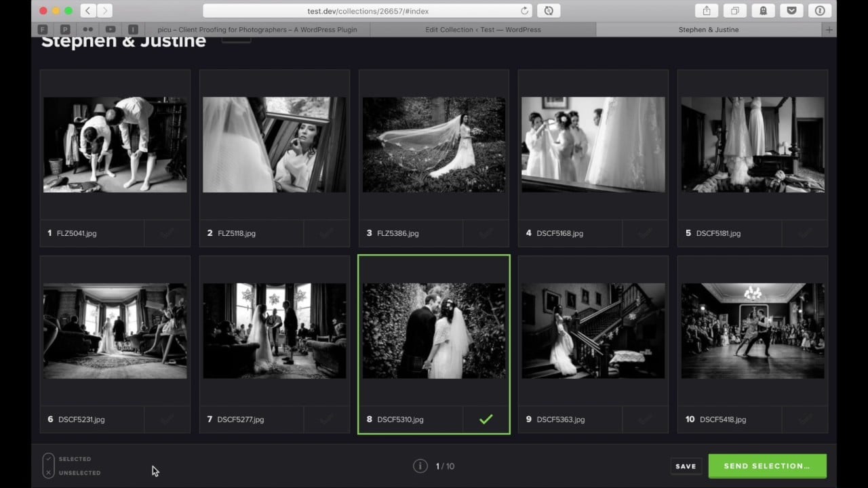Open Safari's tab overview
The width and height of the screenshot is (868, 488).
(x=734, y=11)
